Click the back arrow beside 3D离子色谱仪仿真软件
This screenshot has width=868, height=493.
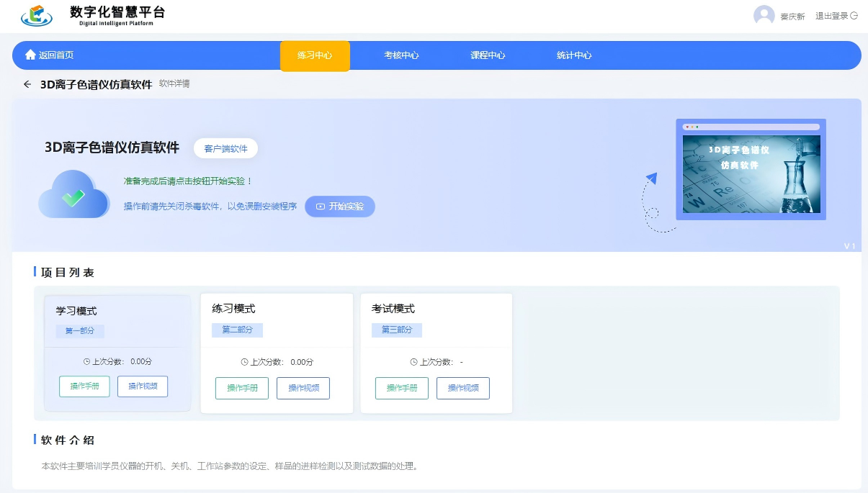point(27,84)
